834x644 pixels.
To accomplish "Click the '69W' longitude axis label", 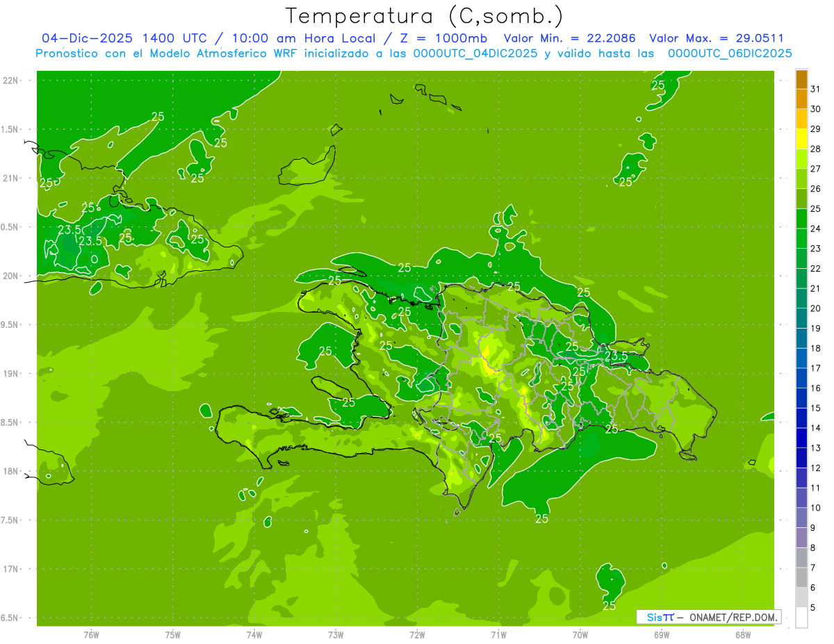I will coord(662,634).
